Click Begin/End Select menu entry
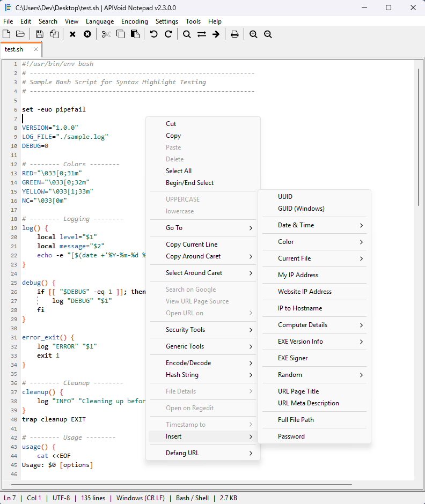Image resolution: width=425 pixels, height=504 pixels. click(203, 183)
